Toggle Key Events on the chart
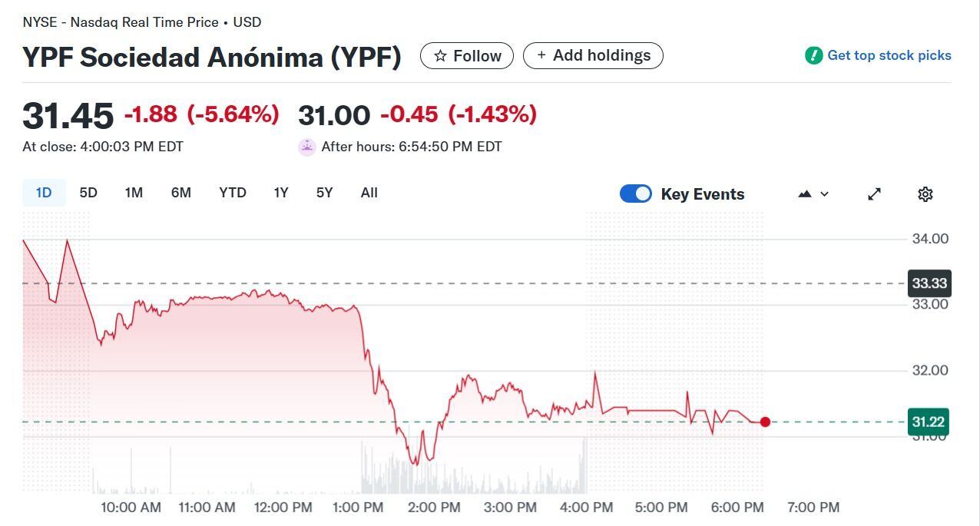The height and width of the screenshot is (526, 980). pos(635,194)
